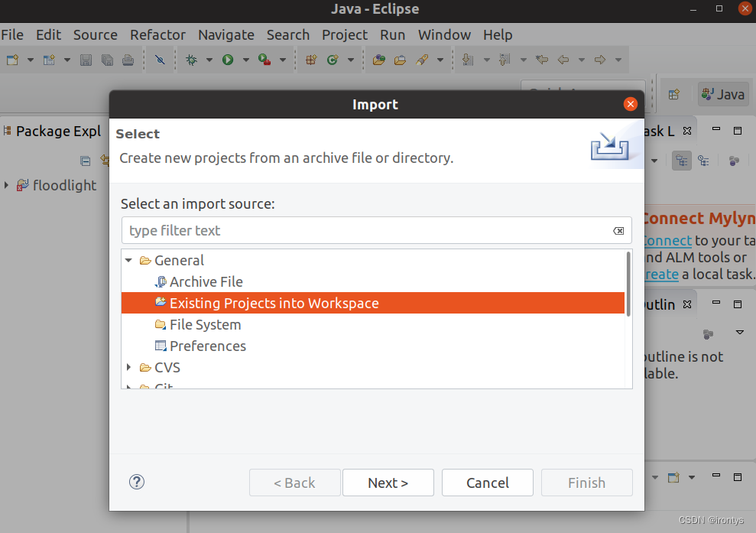Open the dropdown arrow next to the New icon
Viewport: 756px width, 533px height.
coord(31,60)
